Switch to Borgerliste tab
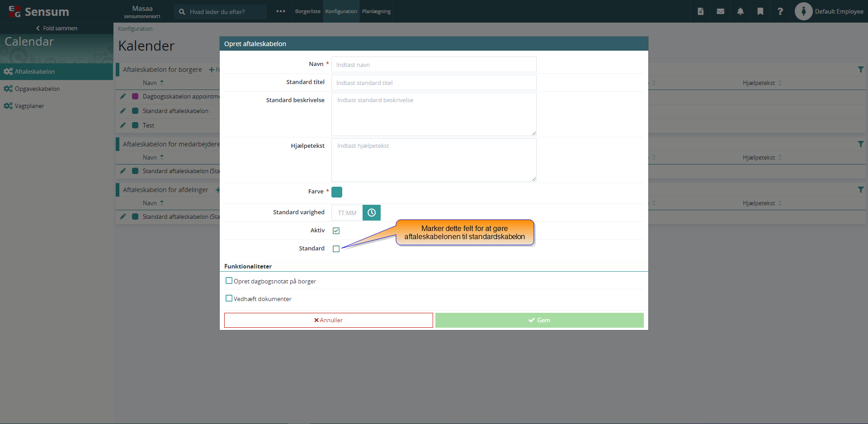868x424 pixels. 307,11
